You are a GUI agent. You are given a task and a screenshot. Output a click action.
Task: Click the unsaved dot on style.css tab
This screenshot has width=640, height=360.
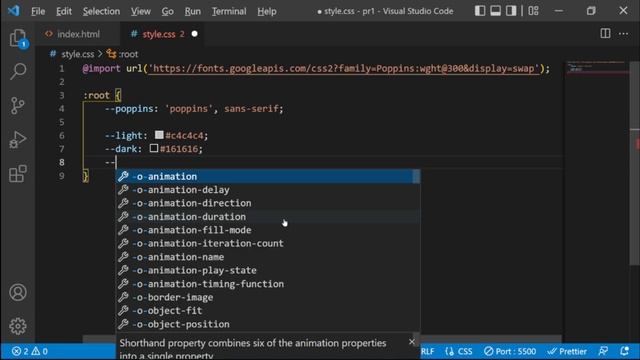point(195,34)
